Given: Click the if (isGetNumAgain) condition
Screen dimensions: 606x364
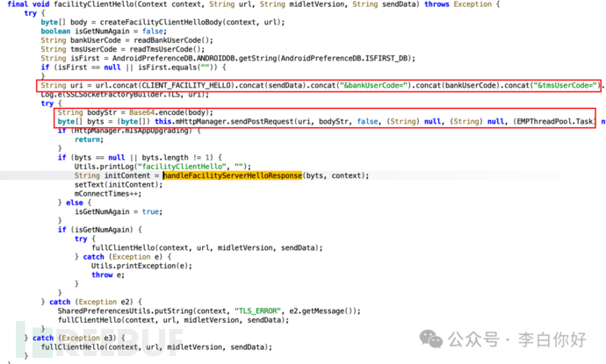Looking at the screenshot, I should click(x=100, y=230).
